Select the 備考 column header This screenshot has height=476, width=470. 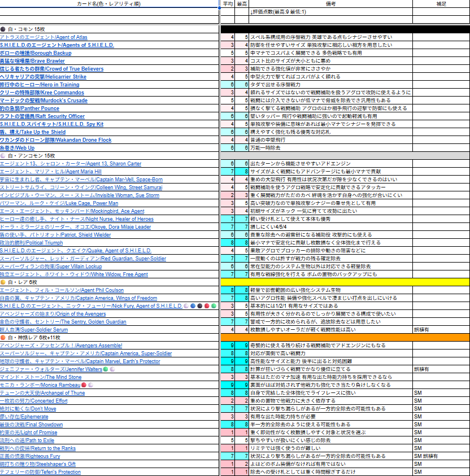click(x=330, y=3)
